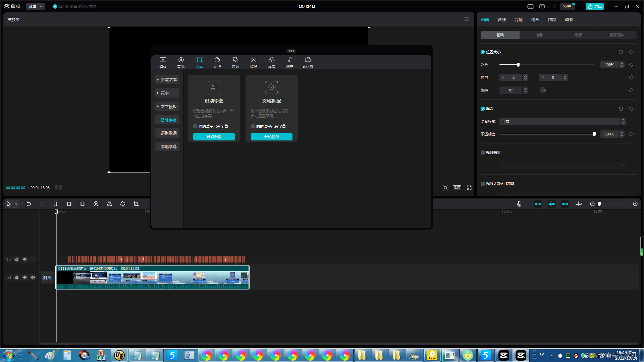Screen dimensions: 644x362
Task: Open the 滤镜 filters panel icon
Action: tap(271, 62)
